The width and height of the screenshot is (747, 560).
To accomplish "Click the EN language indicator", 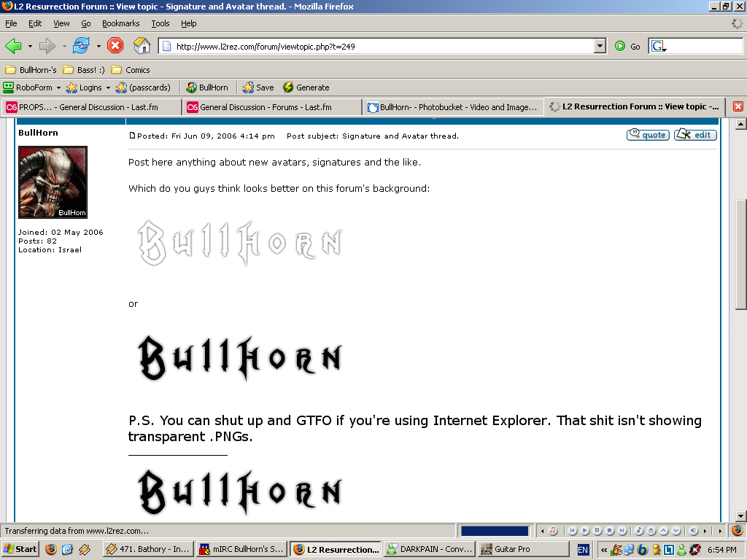I will [583, 550].
